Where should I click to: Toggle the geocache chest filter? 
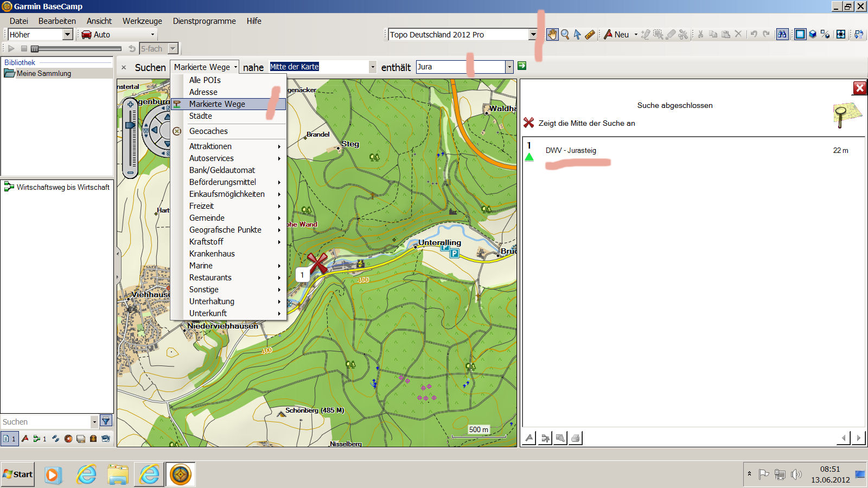[93, 439]
